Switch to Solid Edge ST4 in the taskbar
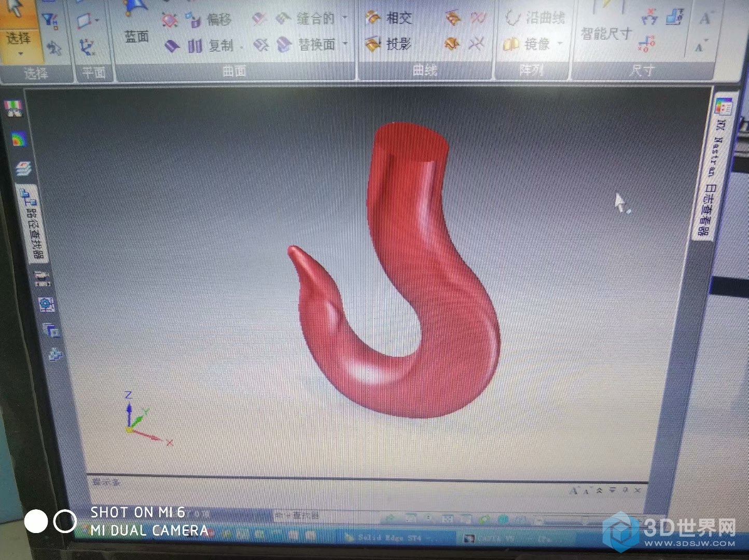The height and width of the screenshot is (560, 749). (397, 537)
